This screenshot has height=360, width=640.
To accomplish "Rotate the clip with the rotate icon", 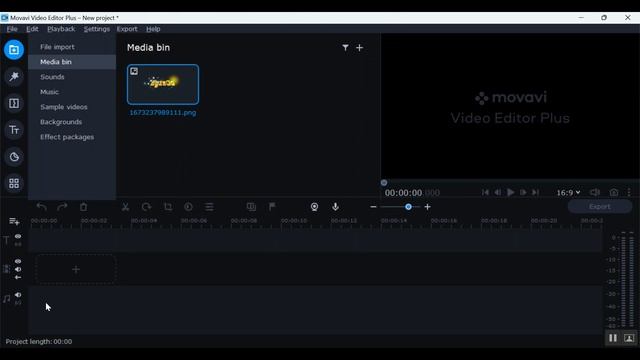I will point(146,207).
